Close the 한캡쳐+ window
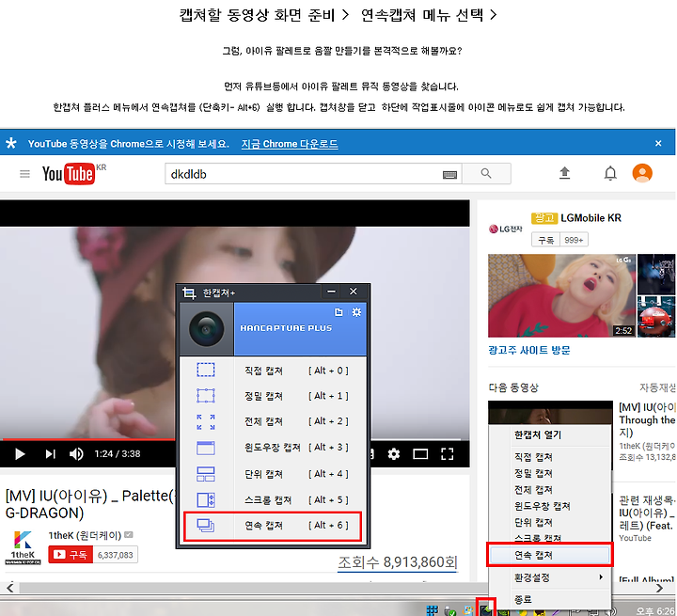This screenshot has height=616, width=677. (354, 292)
